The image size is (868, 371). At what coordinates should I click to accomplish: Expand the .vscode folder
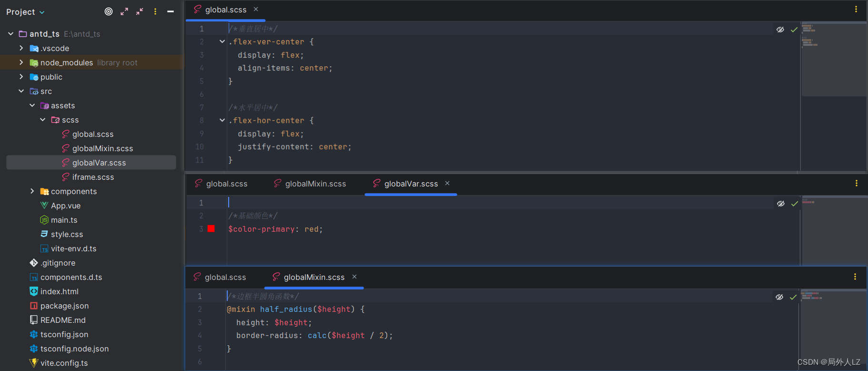coord(21,48)
